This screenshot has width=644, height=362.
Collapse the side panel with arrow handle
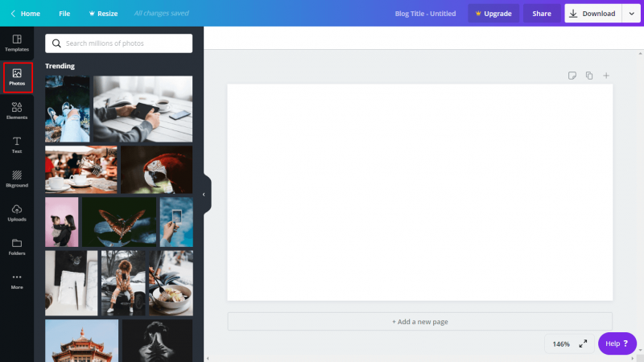[204, 195]
